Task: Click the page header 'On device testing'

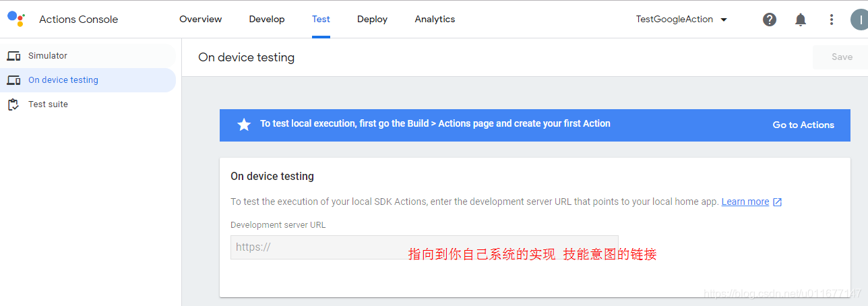Action: click(x=246, y=57)
